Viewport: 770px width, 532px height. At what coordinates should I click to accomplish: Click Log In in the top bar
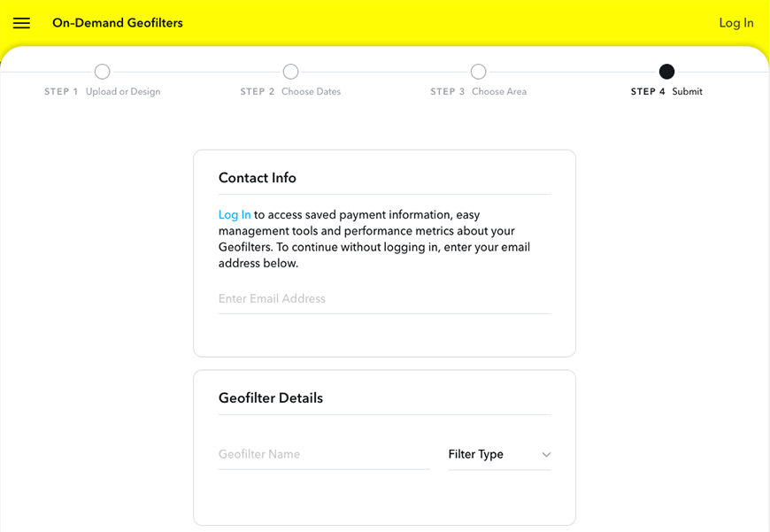(x=736, y=23)
